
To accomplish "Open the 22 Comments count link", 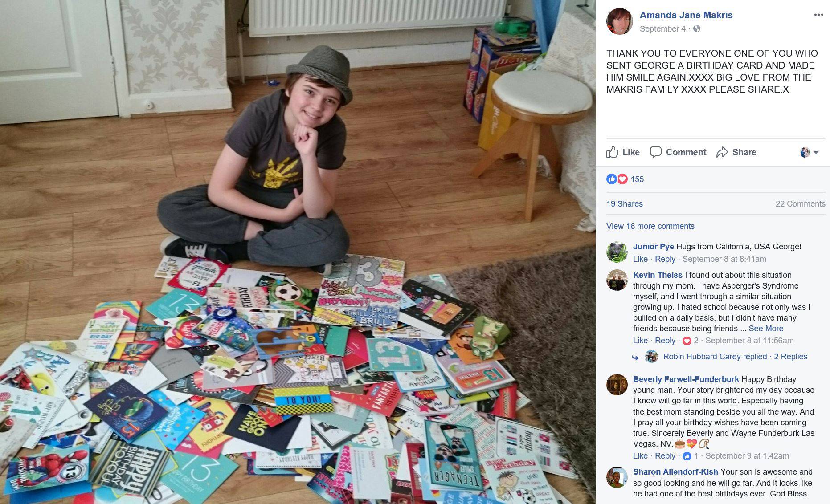I will tap(800, 204).
